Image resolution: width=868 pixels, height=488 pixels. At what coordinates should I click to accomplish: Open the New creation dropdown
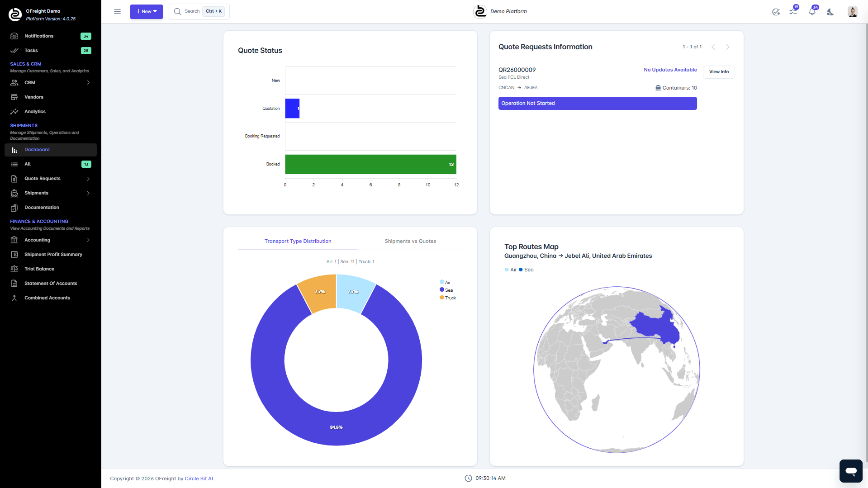pyautogui.click(x=146, y=11)
